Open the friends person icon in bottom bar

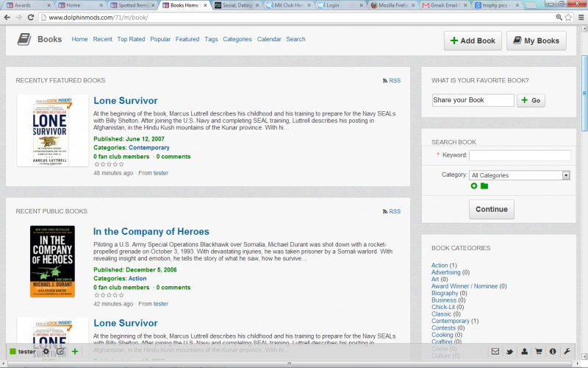click(524, 352)
